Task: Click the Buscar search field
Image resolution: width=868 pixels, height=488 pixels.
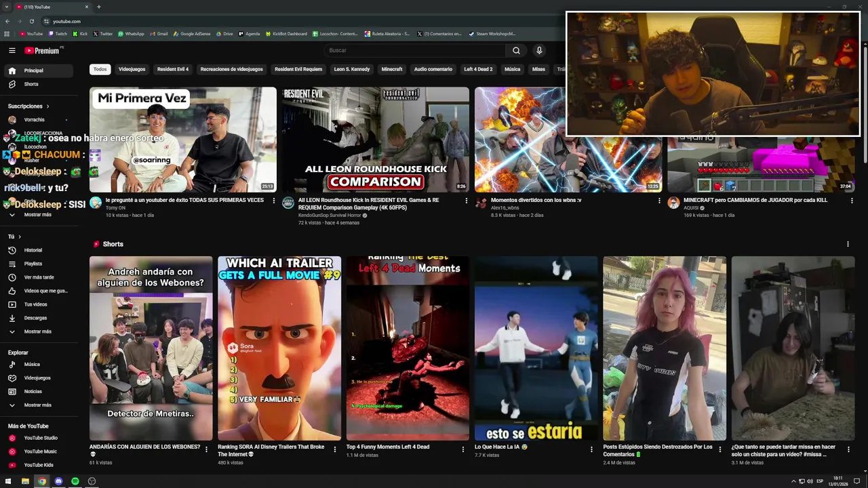Action: (415, 50)
